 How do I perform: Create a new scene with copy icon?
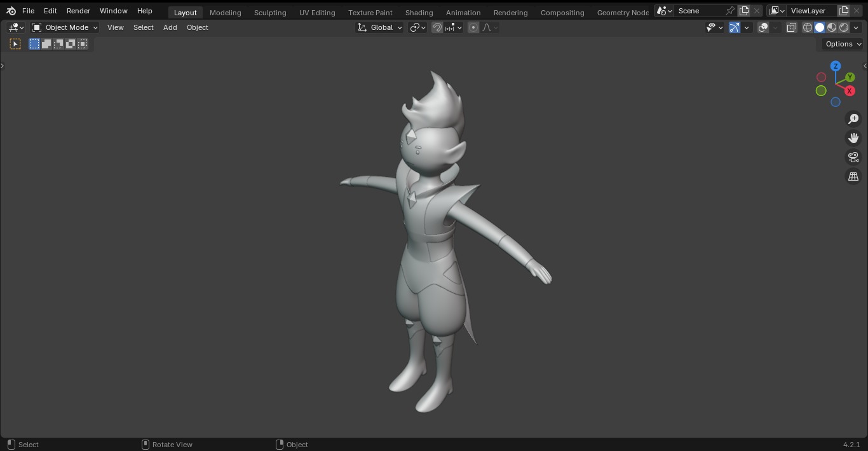[743, 11]
